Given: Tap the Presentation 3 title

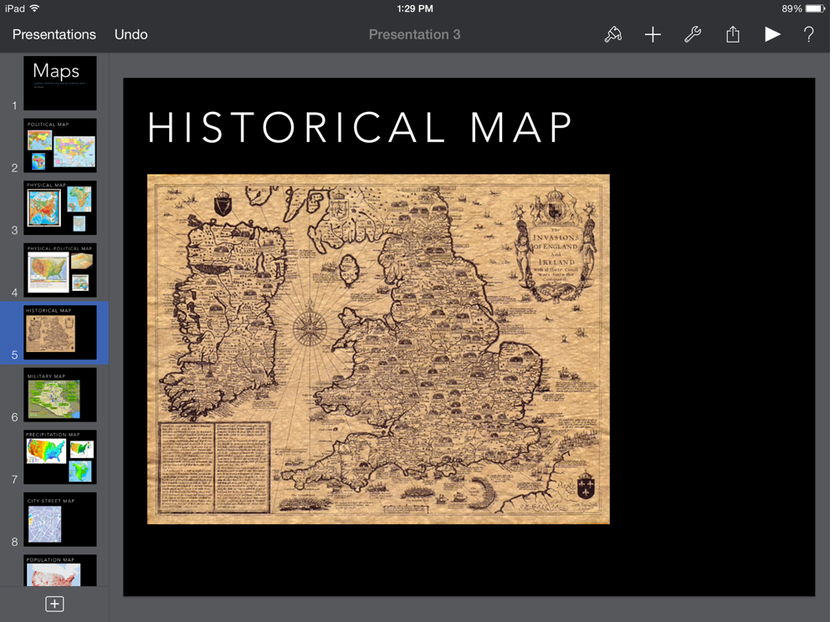Looking at the screenshot, I should pyautogui.click(x=414, y=34).
